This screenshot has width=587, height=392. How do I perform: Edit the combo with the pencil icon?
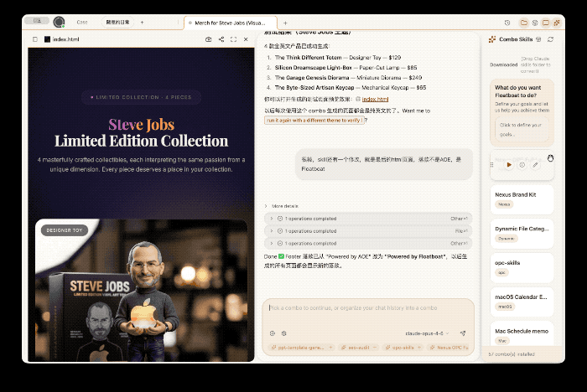535,164
